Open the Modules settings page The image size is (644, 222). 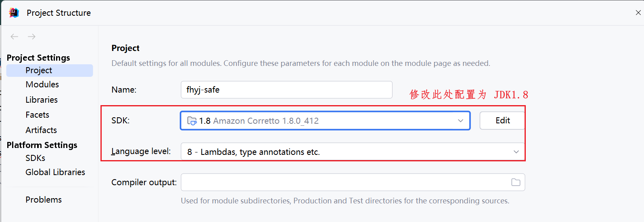click(42, 85)
